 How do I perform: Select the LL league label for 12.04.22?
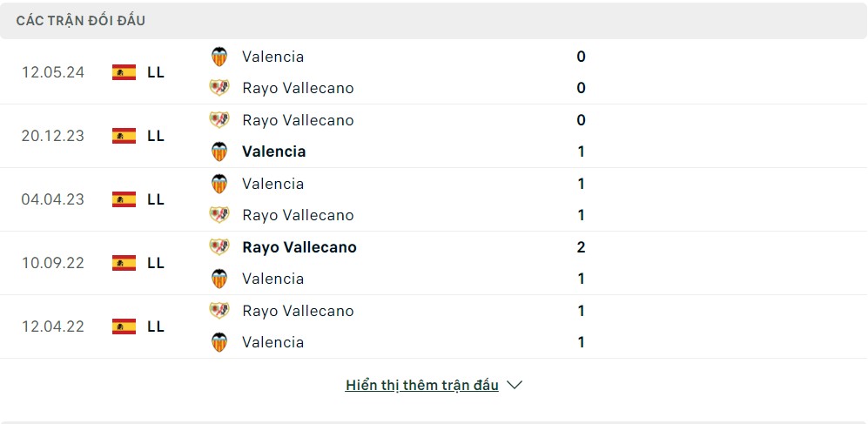point(156,326)
